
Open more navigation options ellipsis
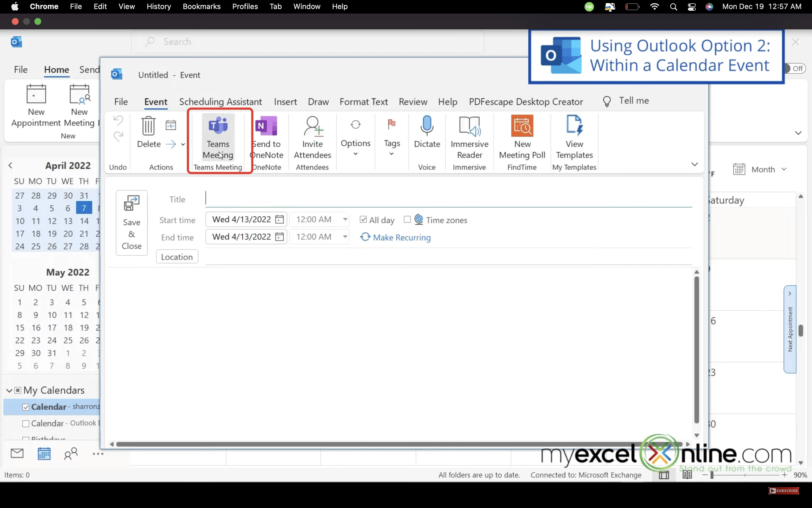coord(98,454)
